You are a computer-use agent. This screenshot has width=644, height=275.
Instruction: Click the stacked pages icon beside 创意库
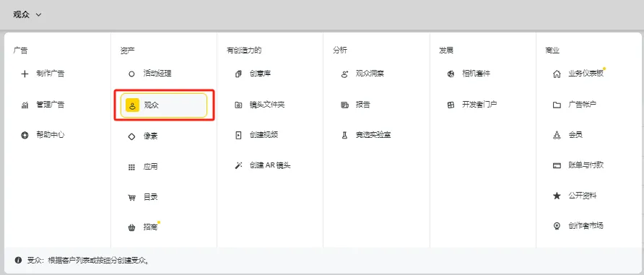238,74
